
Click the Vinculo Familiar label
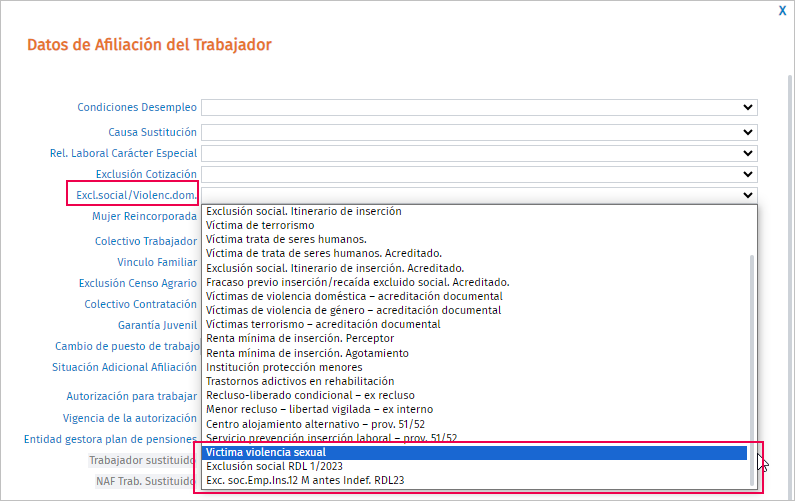point(157,262)
